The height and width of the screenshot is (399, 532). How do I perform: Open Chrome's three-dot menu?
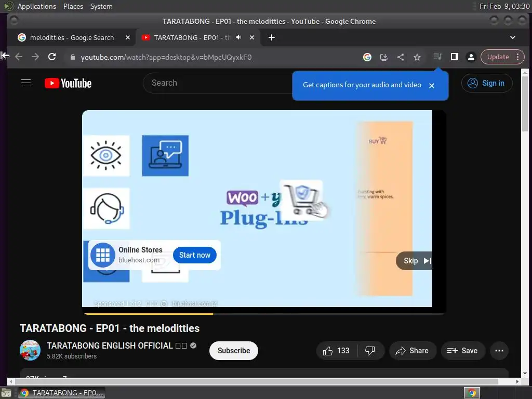click(x=518, y=57)
